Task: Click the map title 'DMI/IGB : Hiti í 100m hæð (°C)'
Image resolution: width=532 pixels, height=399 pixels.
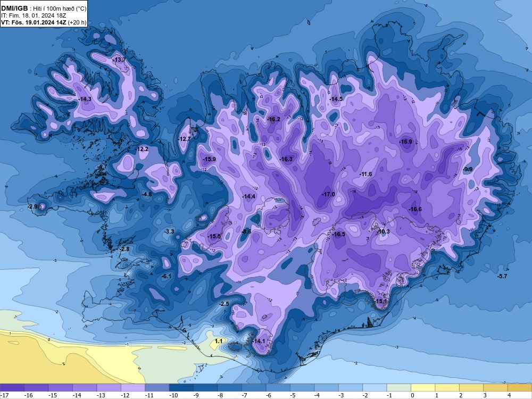Action: click(x=44, y=9)
